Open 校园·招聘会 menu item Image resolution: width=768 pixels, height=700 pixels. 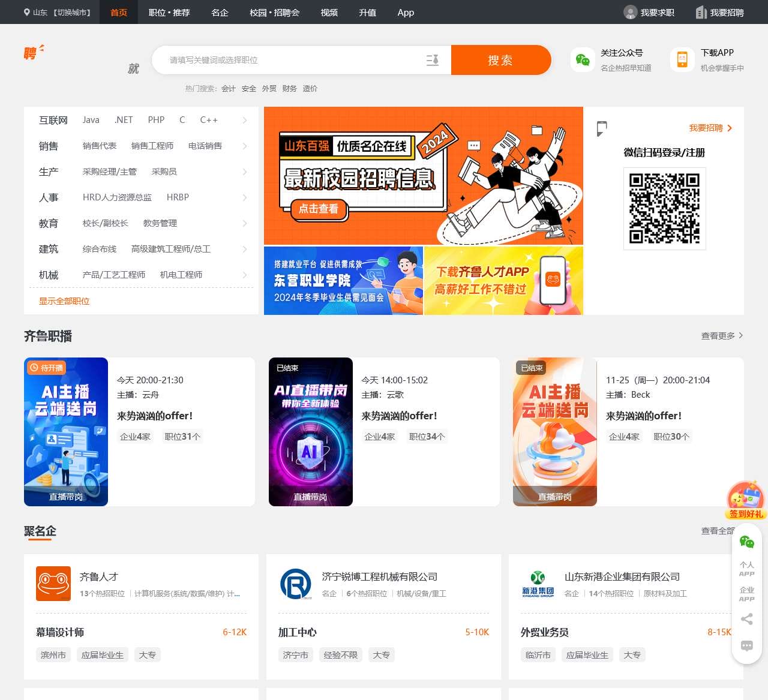274,12
